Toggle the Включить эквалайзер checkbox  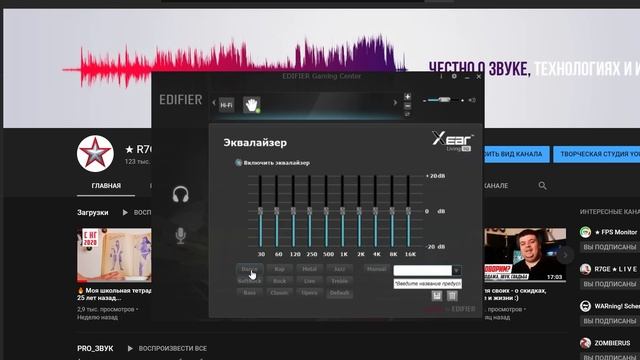point(238,162)
